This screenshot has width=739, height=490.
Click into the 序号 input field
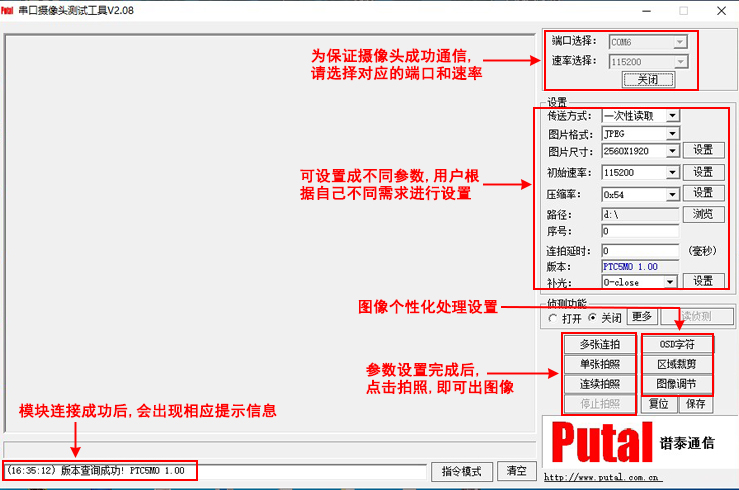(x=640, y=232)
